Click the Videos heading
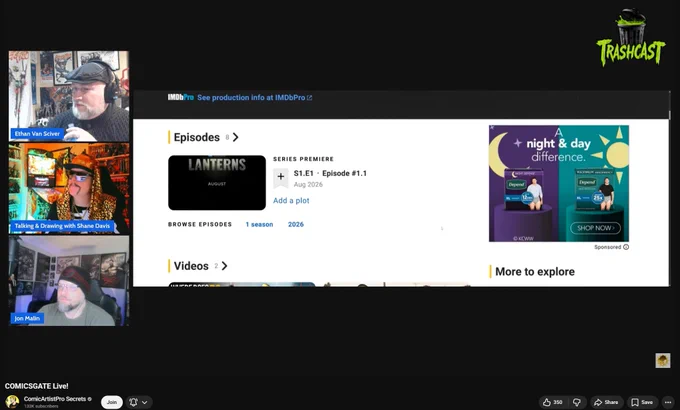 191,266
